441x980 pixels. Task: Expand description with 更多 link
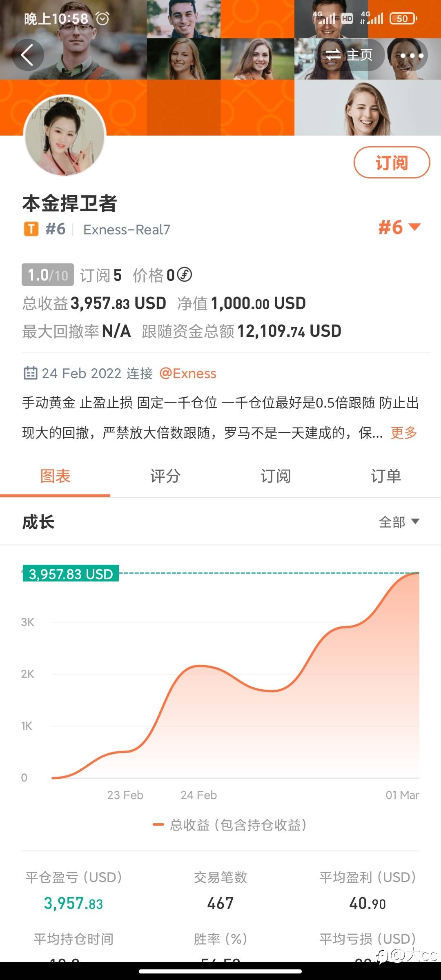coord(403,432)
